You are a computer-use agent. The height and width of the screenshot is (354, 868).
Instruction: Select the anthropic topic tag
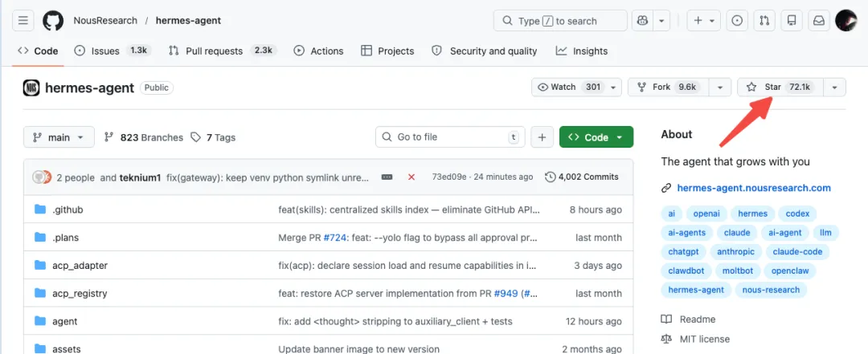click(735, 252)
